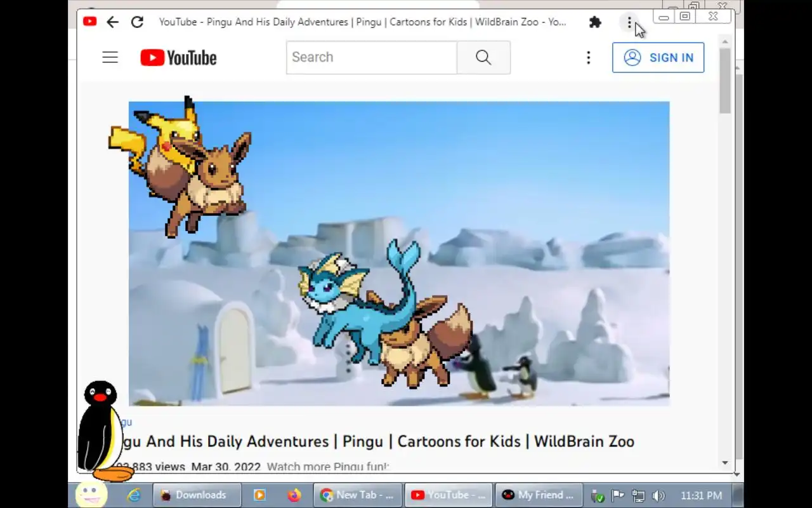The height and width of the screenshot is (508, 812).
Task: Click the 11:31 PM clock
Action: (701, 496)
